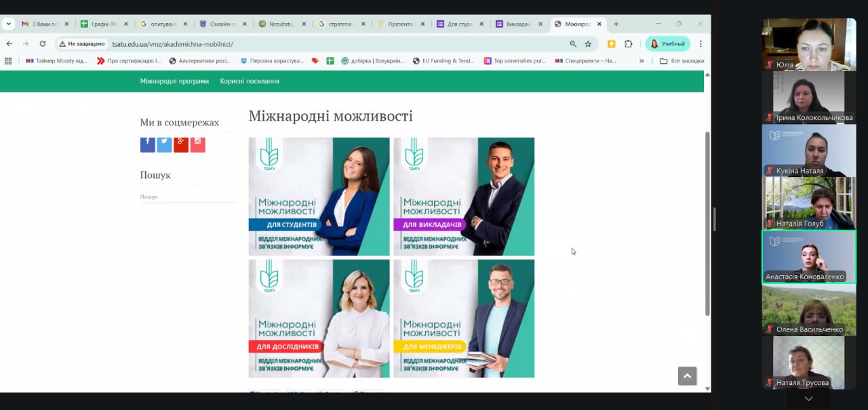The width and height of the screenshot is (868, 410).
Task: Open the 'Для менеджерів' opportunities banner
Action: coord(464,319)
